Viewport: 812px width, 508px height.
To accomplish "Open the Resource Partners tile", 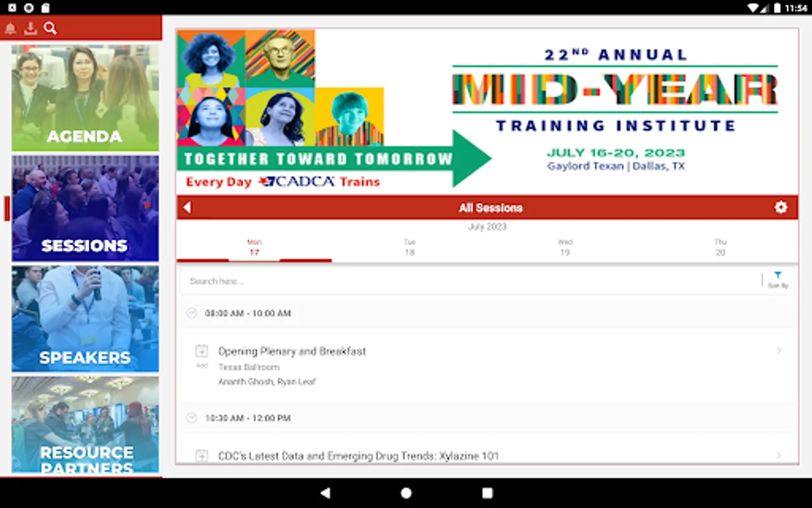I will 85,425.
